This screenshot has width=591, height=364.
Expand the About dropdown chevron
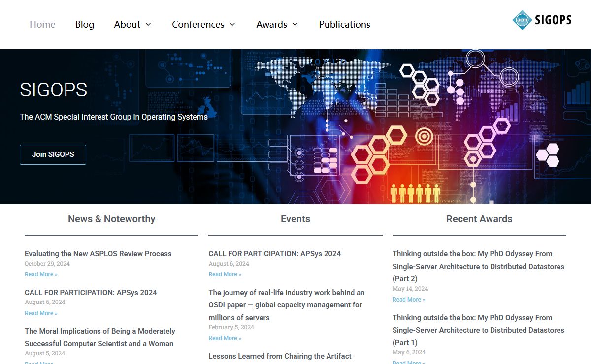148,25
